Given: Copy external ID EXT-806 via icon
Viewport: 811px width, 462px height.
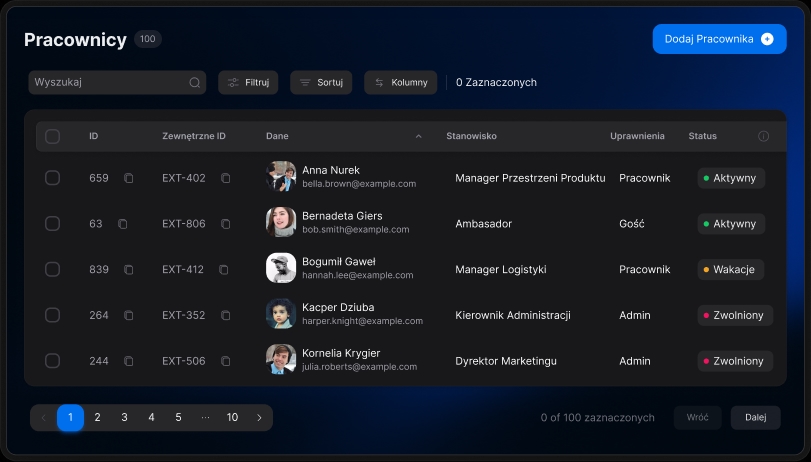Looking at the screenshot, I should 226,224.
